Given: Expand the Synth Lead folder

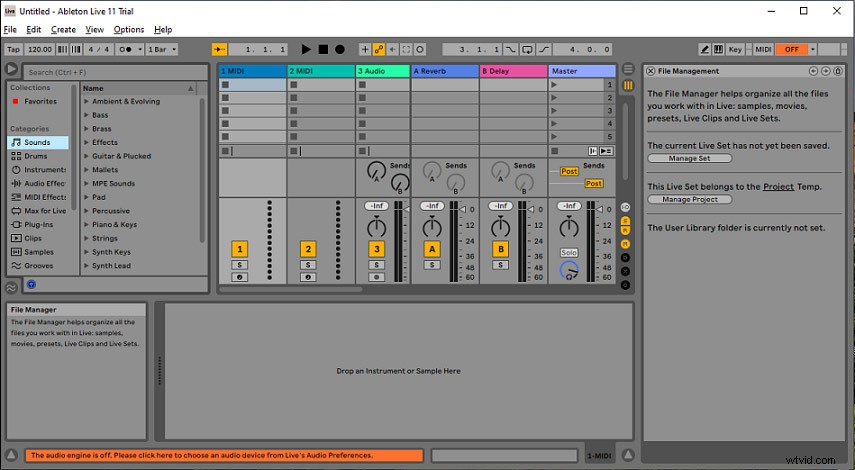Looking at the screenshot, I should pos(86,266).
